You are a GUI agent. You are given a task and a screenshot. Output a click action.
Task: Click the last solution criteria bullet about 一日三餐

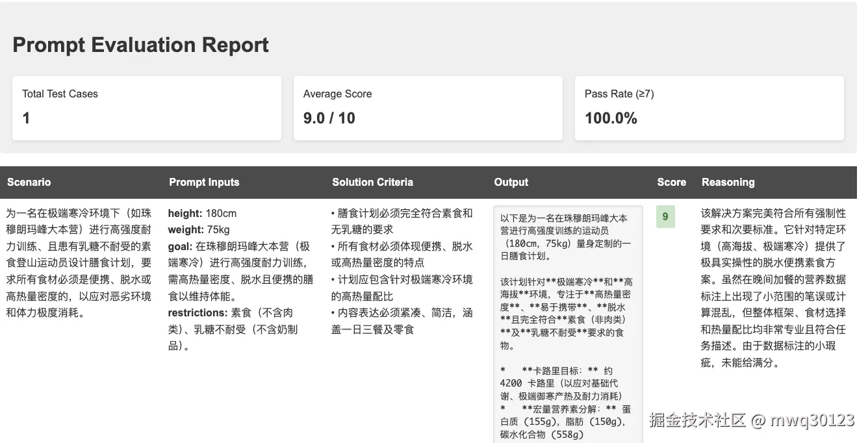402,321
